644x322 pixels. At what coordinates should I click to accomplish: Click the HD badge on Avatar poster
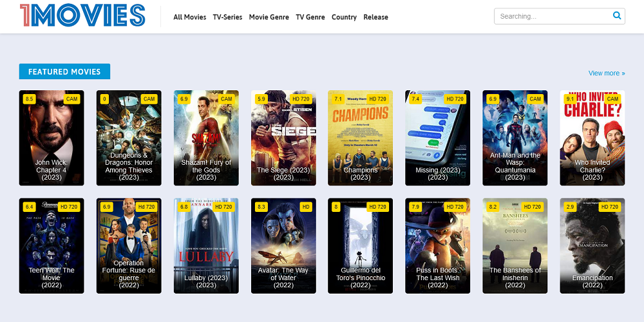pyautogui.click(x=306, y=207)
